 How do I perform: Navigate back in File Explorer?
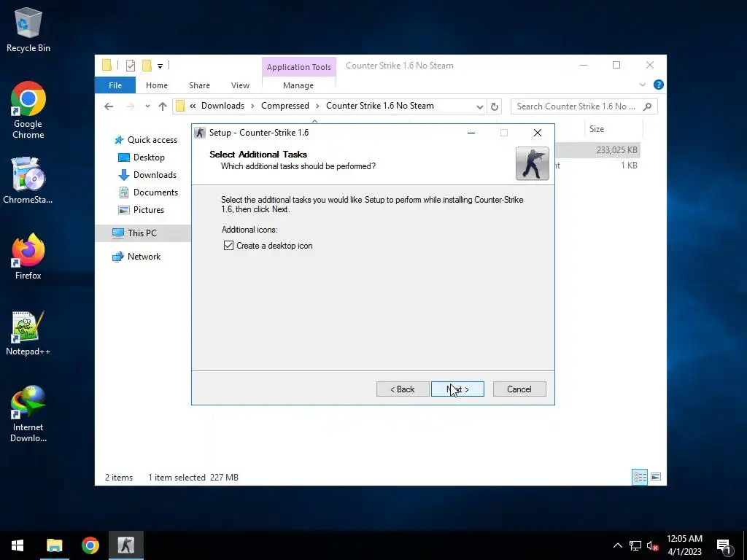tap(109, 106)
